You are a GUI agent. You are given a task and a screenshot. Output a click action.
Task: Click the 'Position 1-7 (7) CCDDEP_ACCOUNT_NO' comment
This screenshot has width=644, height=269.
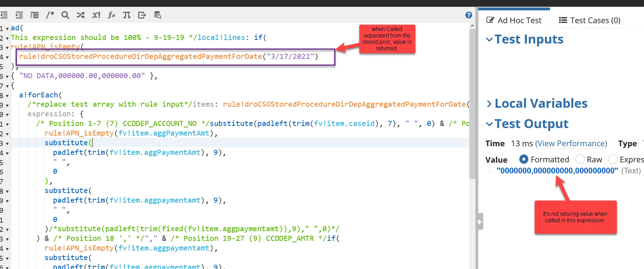coord(123,124)
